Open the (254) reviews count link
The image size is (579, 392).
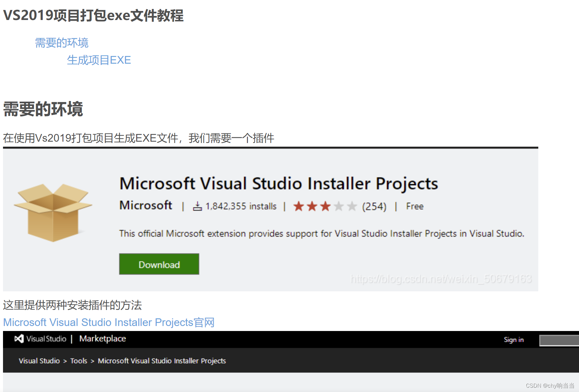[x=374, y=206]
